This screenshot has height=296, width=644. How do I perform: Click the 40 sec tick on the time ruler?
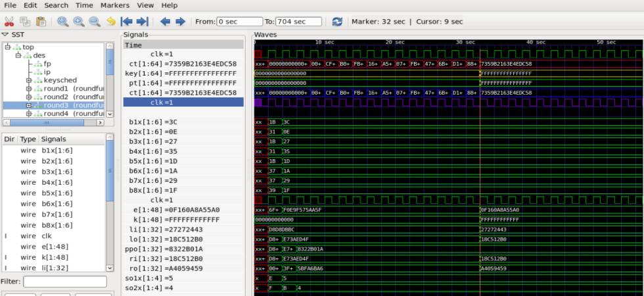tap(536, 42)
